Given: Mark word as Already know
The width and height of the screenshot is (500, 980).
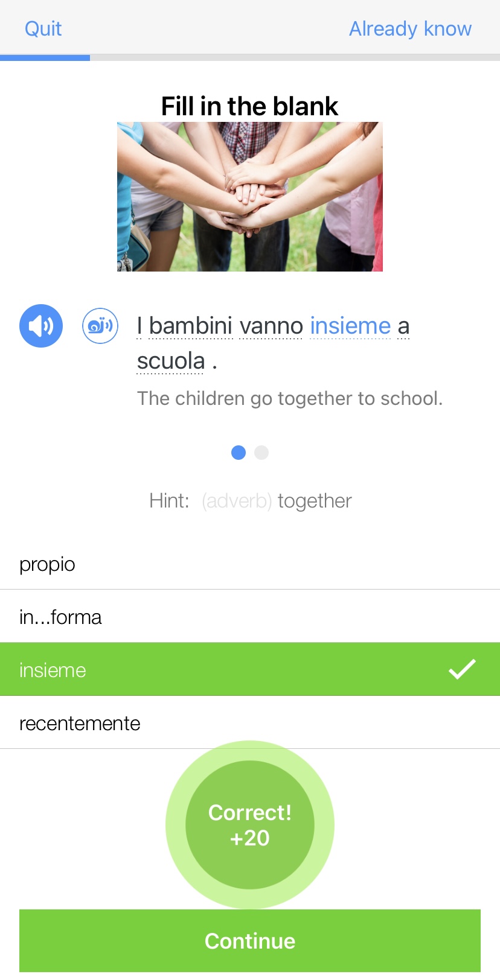Looking at the screenshot, I should 410,28.
